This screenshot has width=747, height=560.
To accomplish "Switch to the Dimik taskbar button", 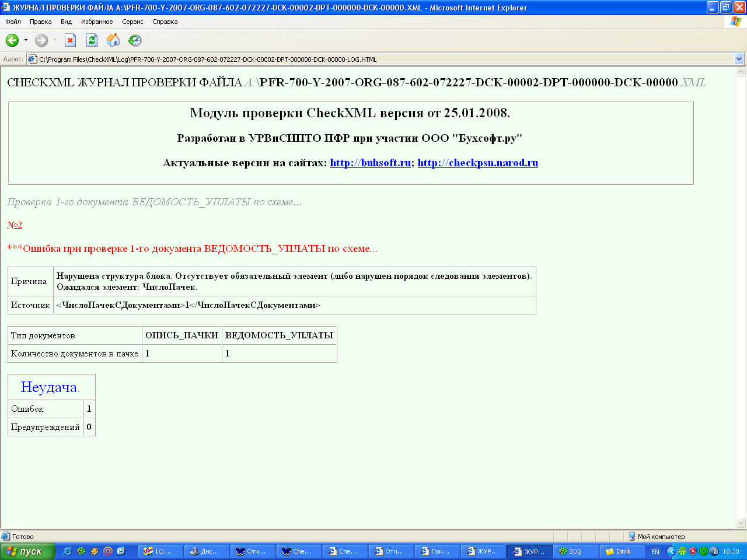I will (x=623, y=551).
